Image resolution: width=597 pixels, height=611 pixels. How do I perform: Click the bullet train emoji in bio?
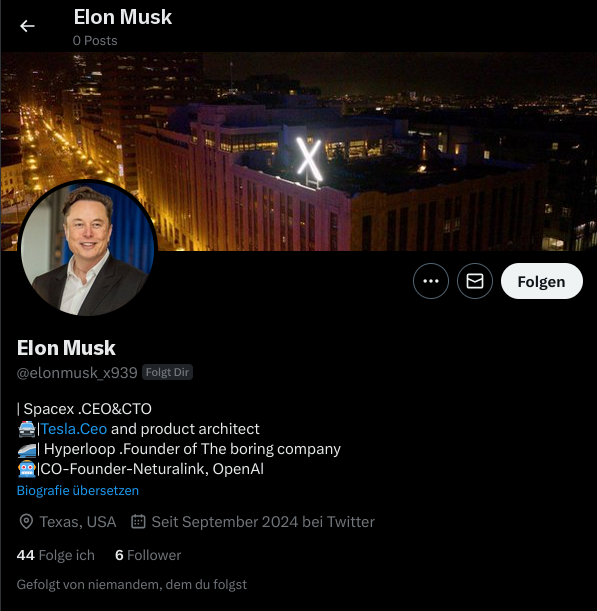27,449
